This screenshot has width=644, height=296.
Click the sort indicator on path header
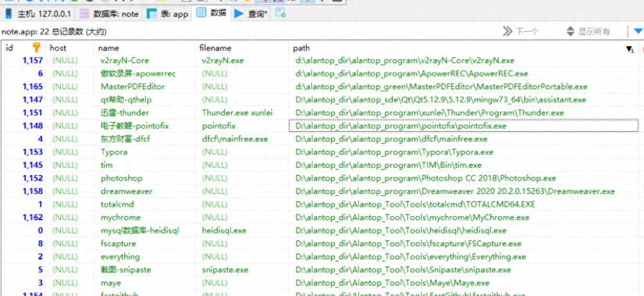[x=630, y=49]
